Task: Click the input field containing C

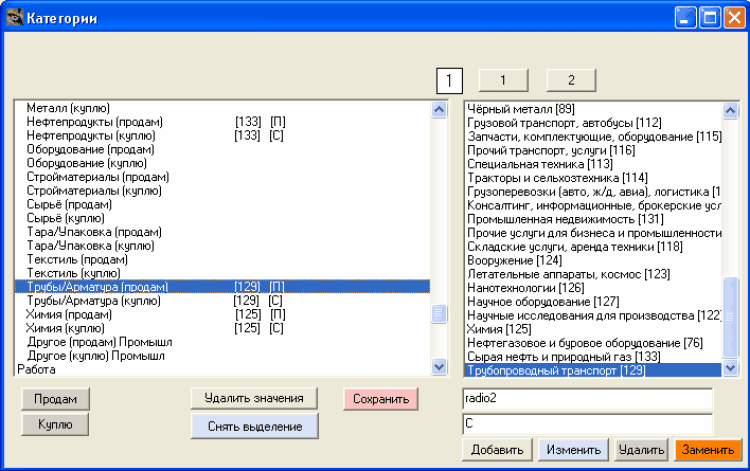Action: pyautogui.click(x=587, y=424)
